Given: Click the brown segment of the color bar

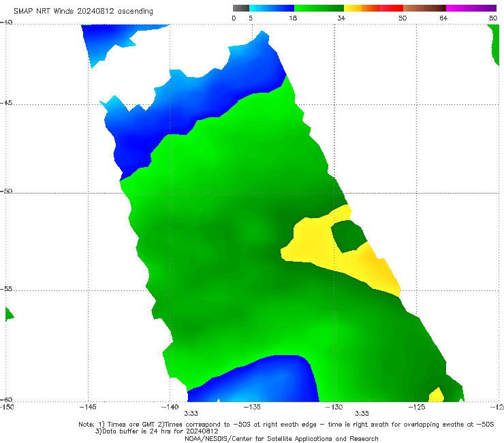Looking at the screenshot, I should 424,8.
